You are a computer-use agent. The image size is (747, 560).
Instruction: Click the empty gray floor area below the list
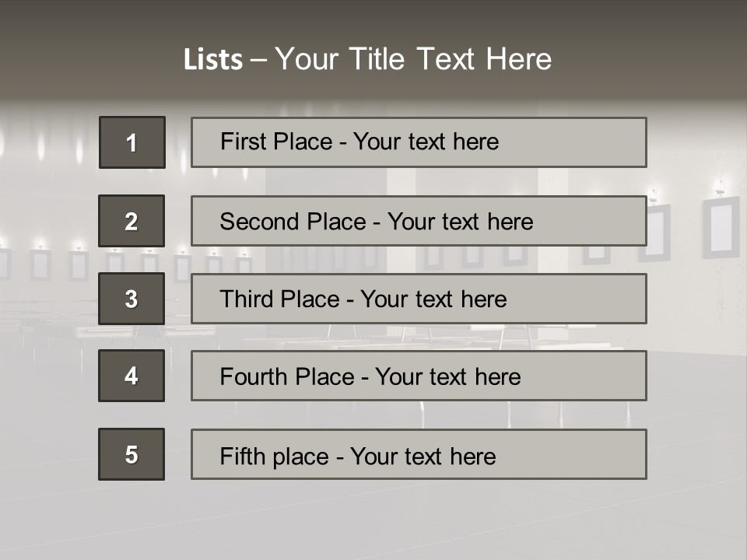pos(373,521)
